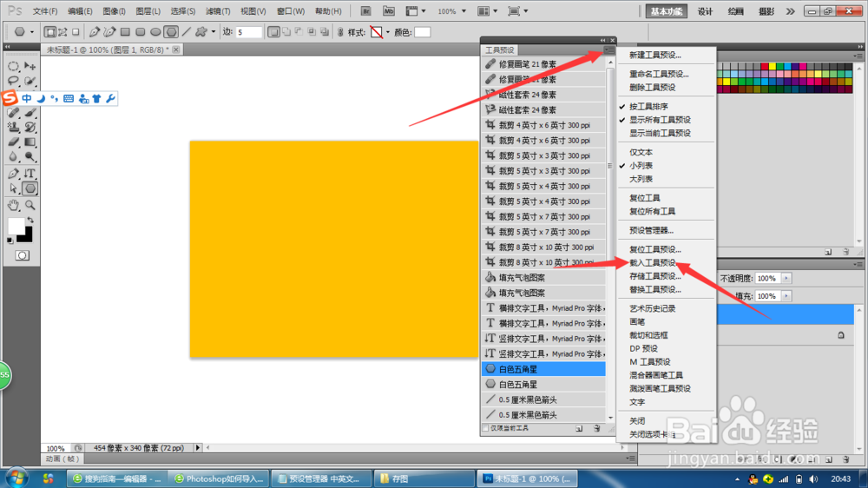The width and height of the screenshot is (868, 488).
Task: Choose the Line tool in the options bar
Action: [x=187, y=32]
